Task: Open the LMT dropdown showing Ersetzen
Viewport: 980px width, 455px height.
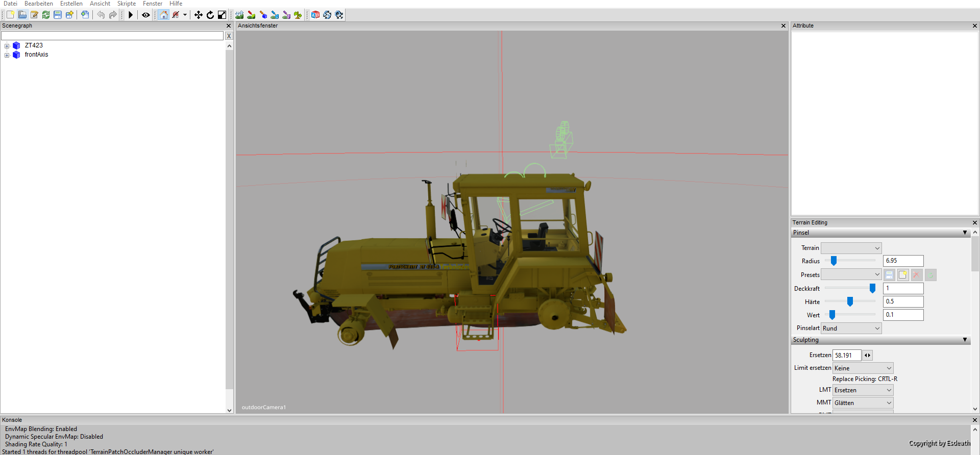Action: click(863, 390)
